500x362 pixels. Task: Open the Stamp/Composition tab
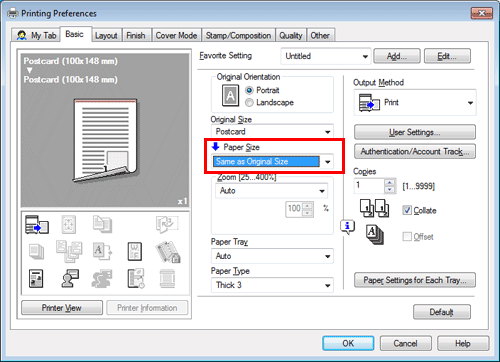tap(238, 35)
